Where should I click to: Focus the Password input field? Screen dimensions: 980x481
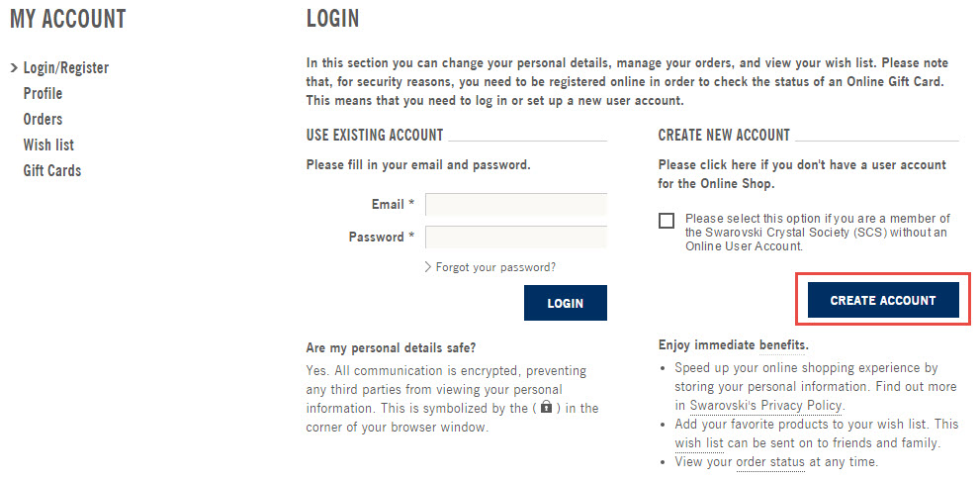click(516, 238)
